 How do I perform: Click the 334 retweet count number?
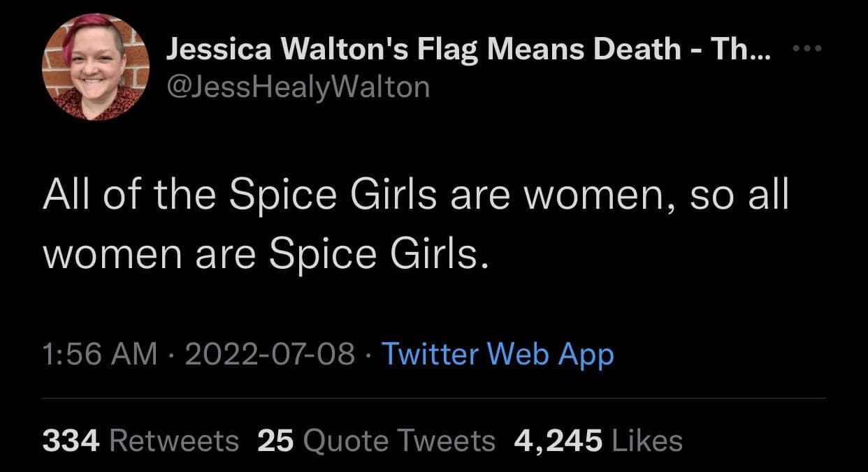pos(73,441)
